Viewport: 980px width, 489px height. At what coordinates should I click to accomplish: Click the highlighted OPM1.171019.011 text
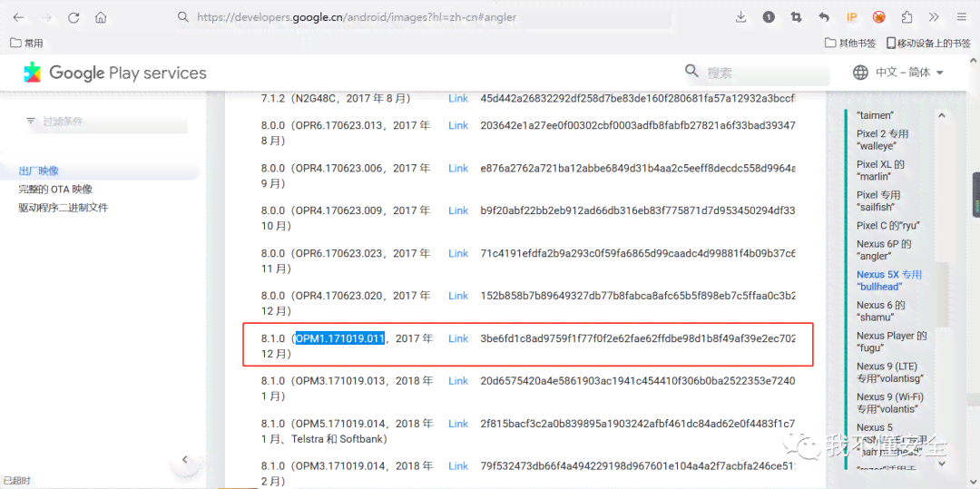[340, 338]
